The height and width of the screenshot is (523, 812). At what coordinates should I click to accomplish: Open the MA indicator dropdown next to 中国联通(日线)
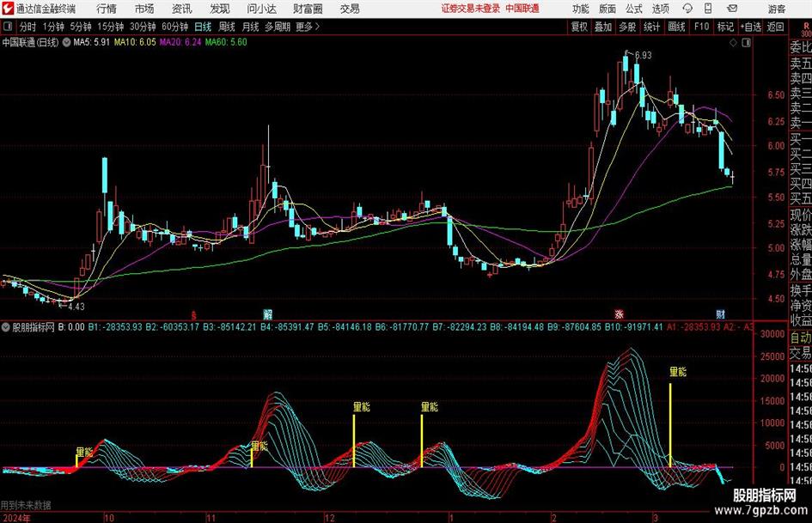[66, 42]
